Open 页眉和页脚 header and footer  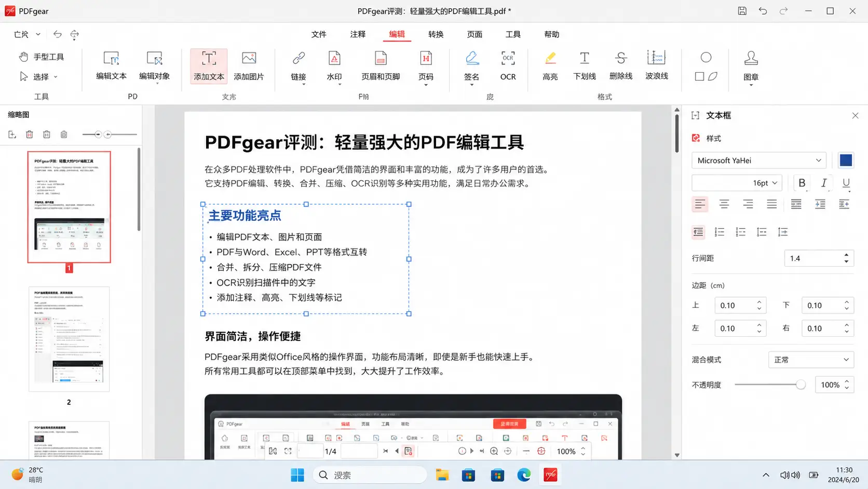tap(381, 66)
